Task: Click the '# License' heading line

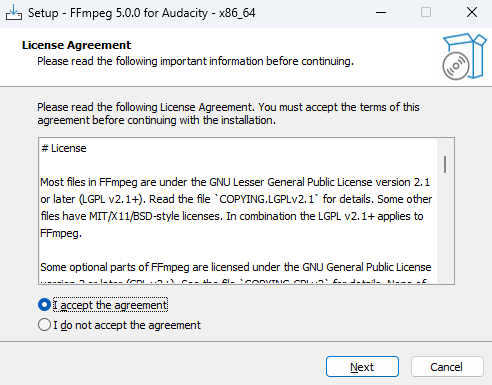Action: point(64,148)
